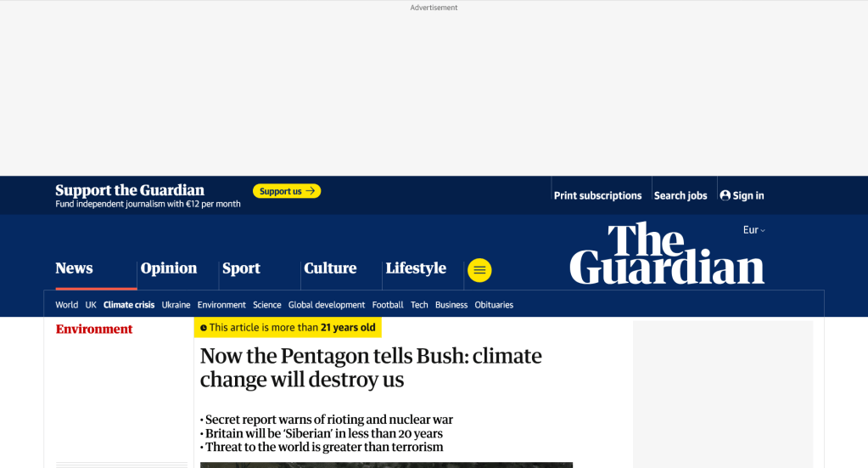The image size is (868, 468).
Task: Open the Ukraine subsection link
Action: click(176, 305)
